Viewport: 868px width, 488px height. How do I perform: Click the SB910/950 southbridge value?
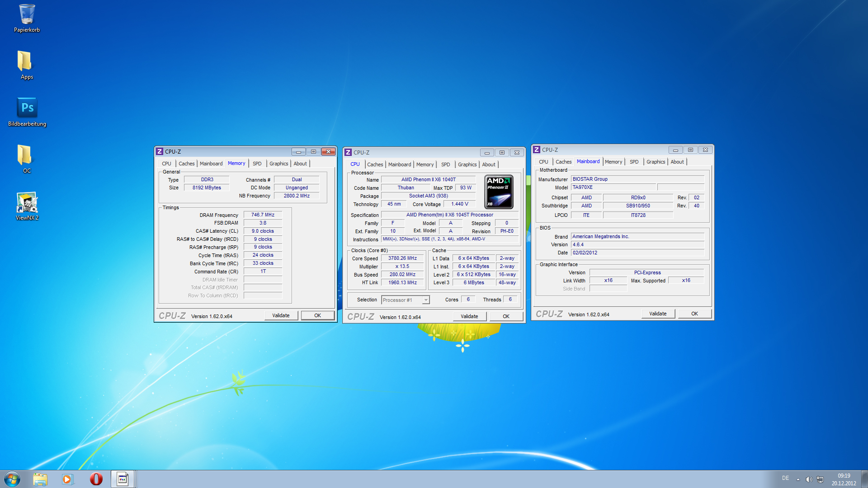(x=638, y=206)
